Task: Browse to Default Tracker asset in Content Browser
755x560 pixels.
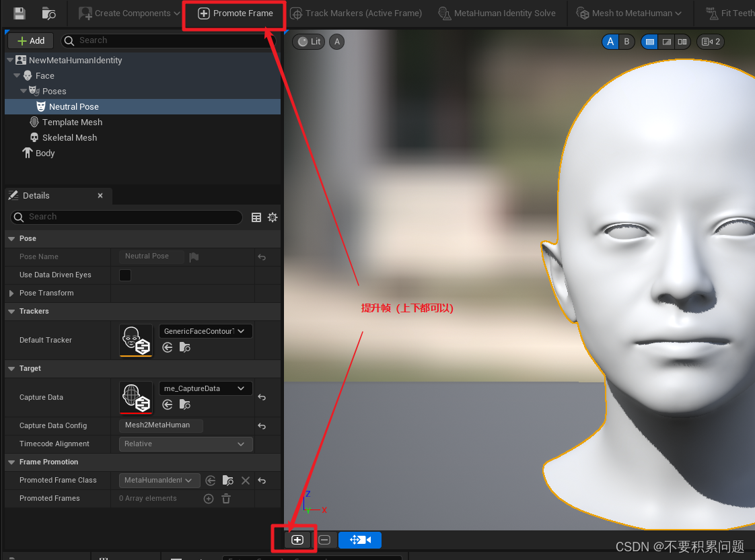Action: click(185, 347)
